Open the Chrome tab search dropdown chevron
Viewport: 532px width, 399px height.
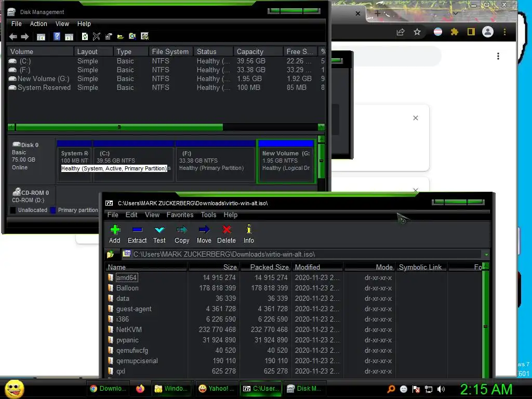(x=455, y=14)
